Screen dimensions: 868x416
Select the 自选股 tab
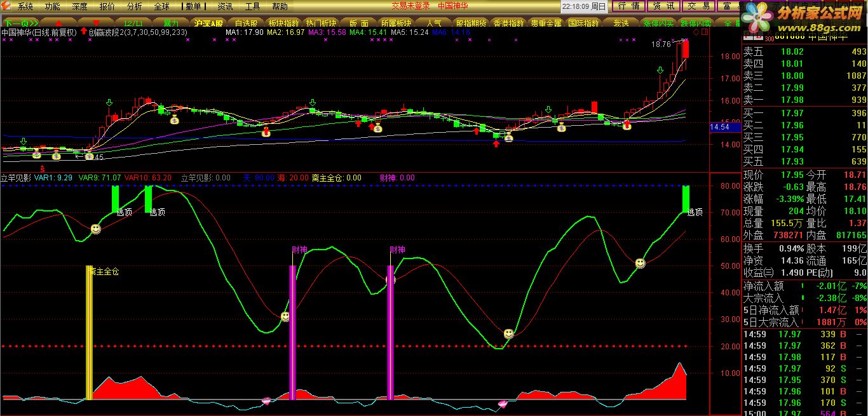[246, 22]
